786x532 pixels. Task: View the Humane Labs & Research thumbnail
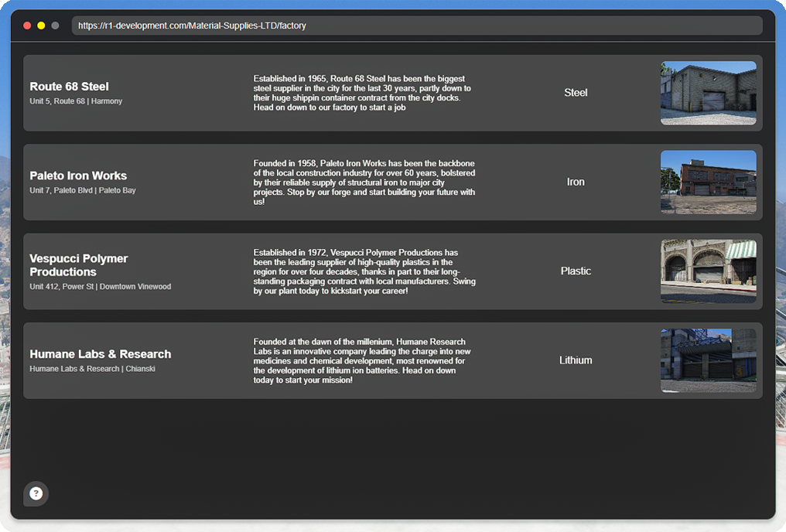pos(709,360)
